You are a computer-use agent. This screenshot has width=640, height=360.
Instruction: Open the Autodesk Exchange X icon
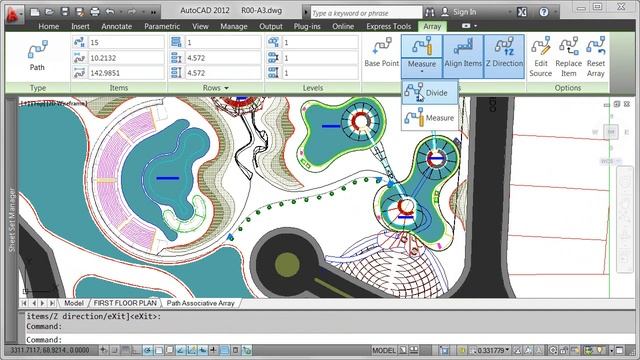[x=522, y=12]
